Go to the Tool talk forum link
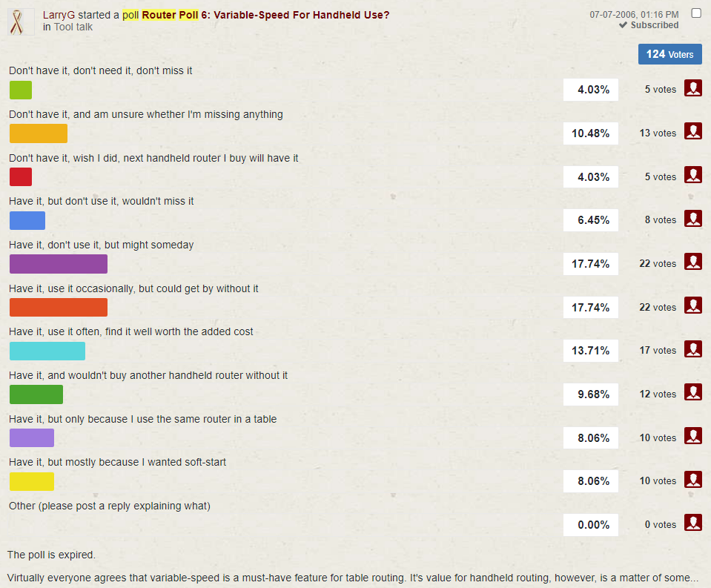This screenshot has width=711, height=588. click(x=73, y=27)
